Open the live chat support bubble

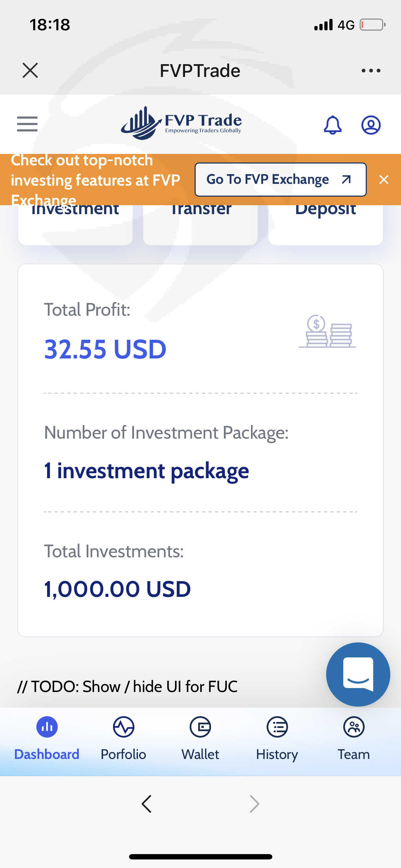pos(358,674)
